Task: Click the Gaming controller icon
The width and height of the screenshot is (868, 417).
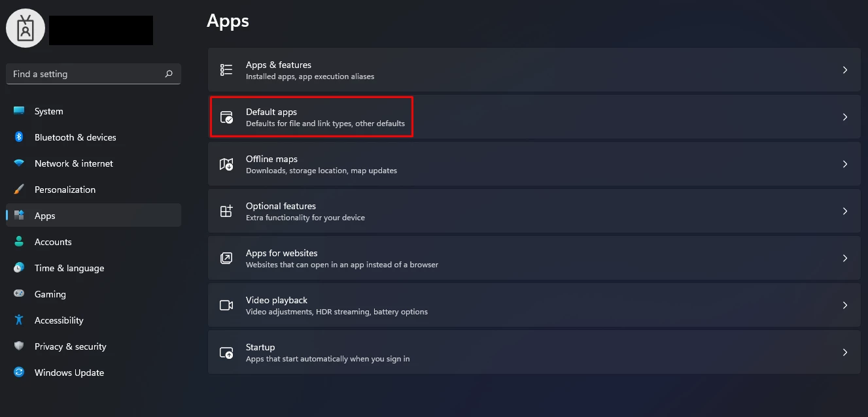Action: (19, 294)
